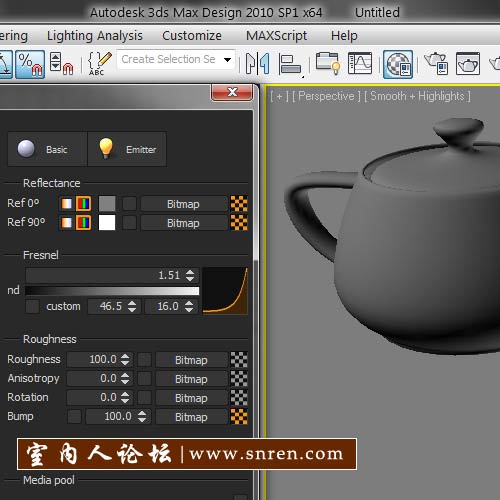
Task: Open Rendered Frame Window teapot icon
Action: point(468,63)
